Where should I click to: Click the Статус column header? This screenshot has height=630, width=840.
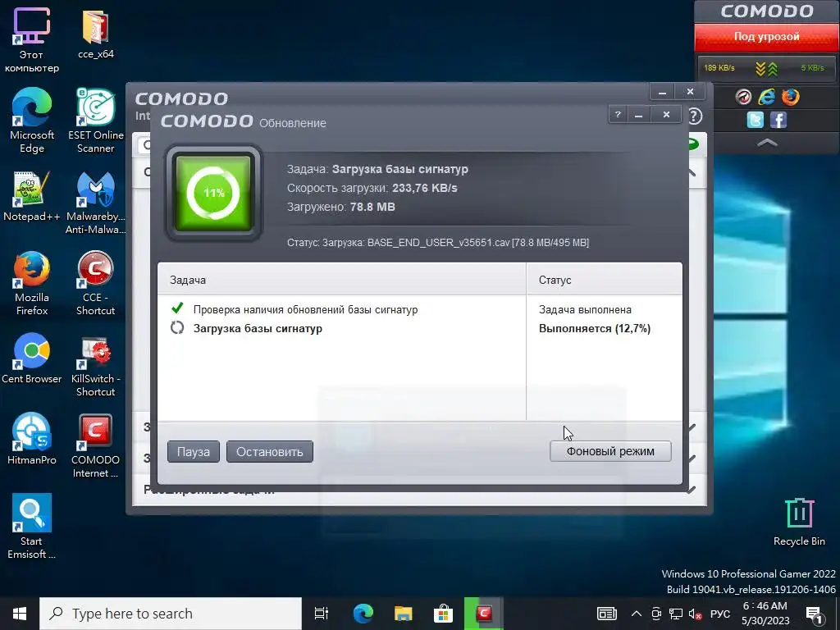605,280
